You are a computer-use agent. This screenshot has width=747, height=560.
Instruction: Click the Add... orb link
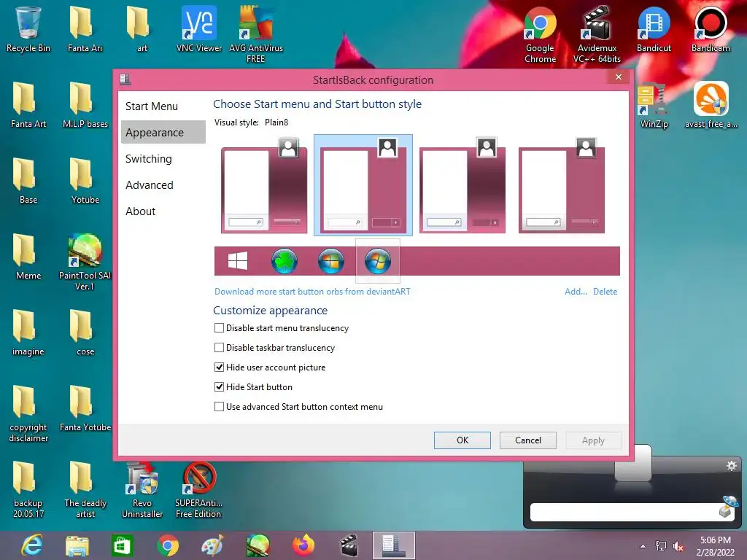coord(576,292)
